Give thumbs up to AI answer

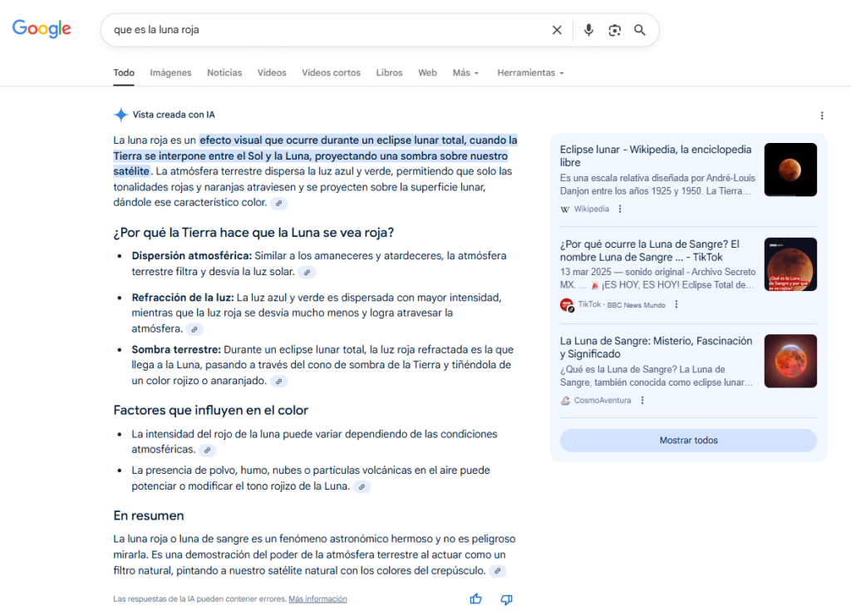[x=476, y=599]
